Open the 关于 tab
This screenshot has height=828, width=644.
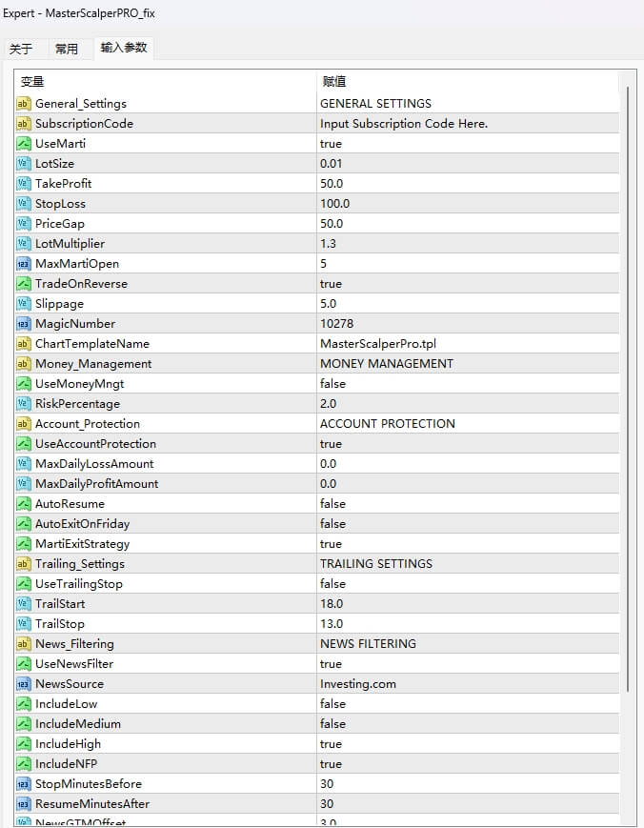(23, 48)
